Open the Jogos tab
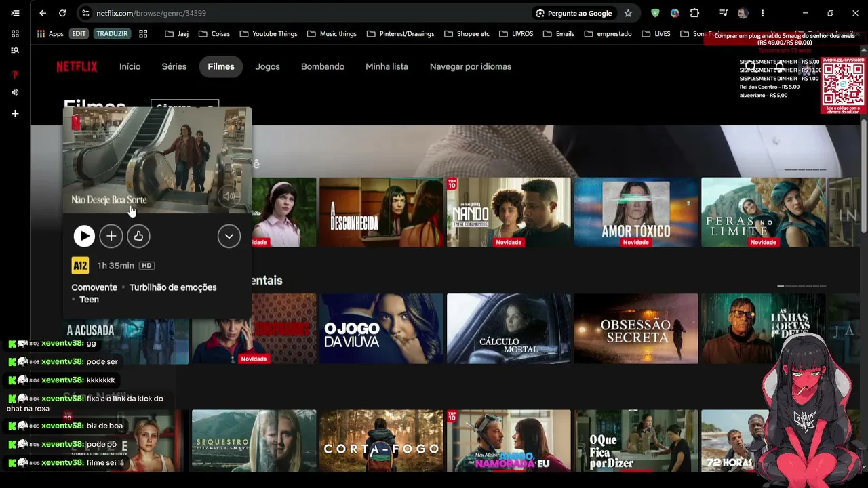Screen dimensions: 868x488 coord(267,66)
